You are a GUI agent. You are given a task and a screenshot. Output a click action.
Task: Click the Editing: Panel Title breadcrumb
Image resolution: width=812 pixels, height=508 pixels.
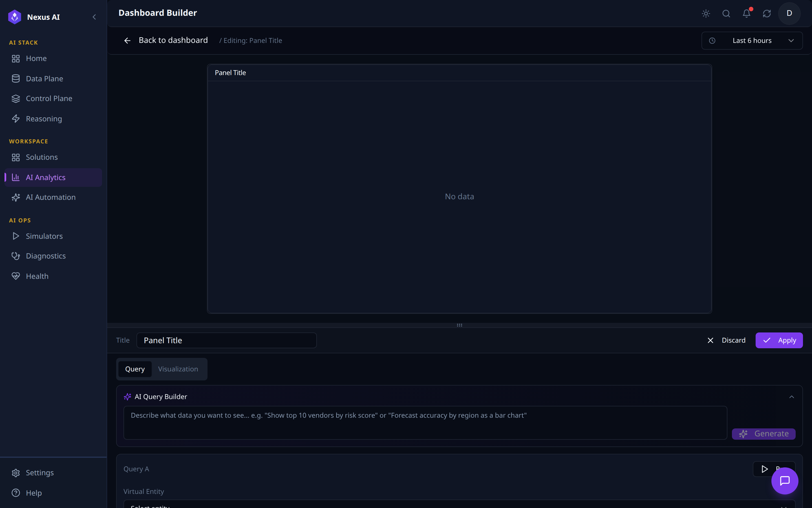(x=253, y=41)
